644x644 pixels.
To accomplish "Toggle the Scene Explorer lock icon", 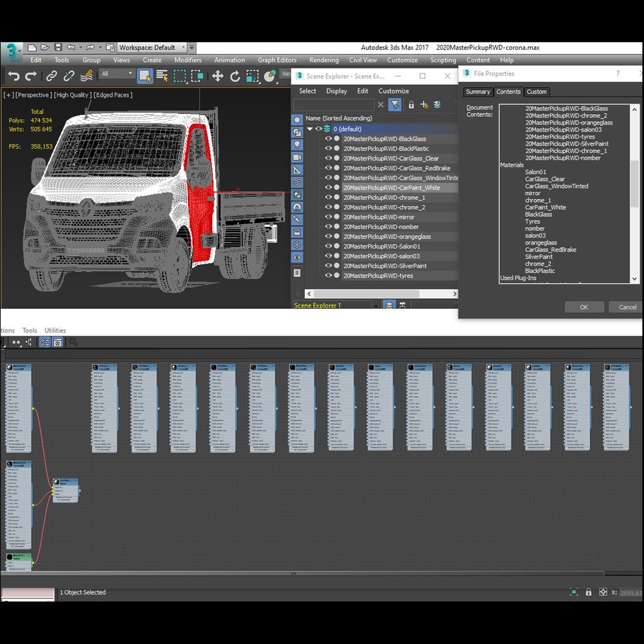I will coord(411,104).
